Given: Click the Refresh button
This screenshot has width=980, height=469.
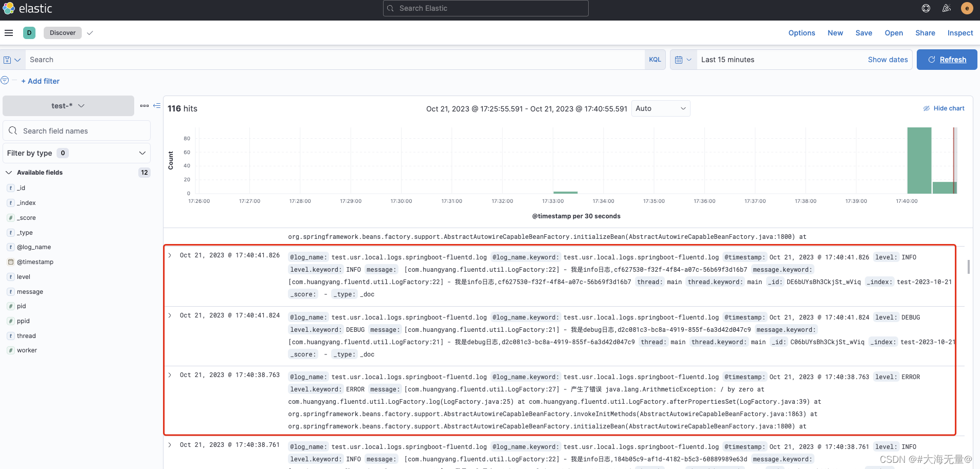Looking at the screenshot, I should tap(946, 59).
